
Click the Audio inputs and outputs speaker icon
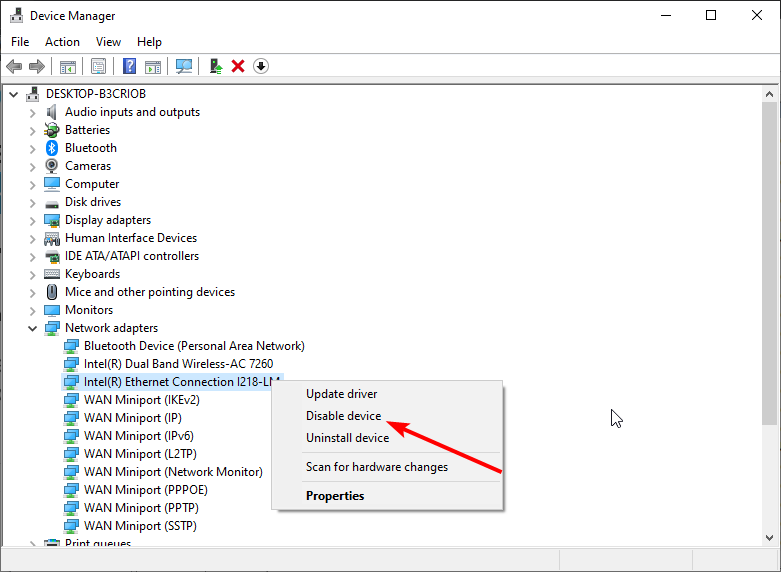point(52,112)
